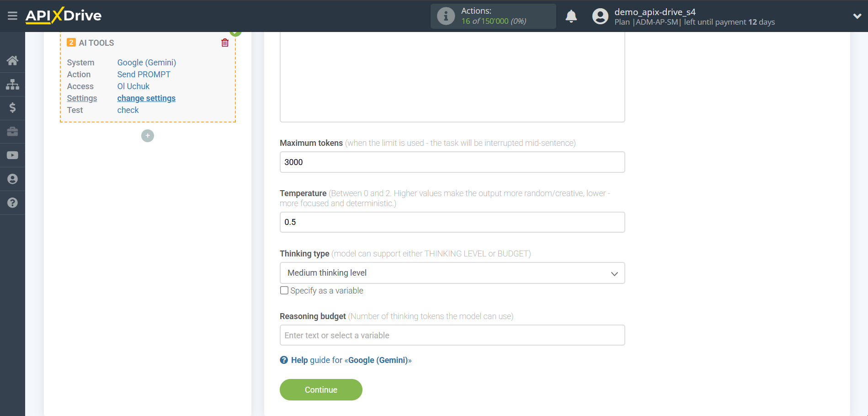The width and height of the screenshot is (868, 416).
Task: Go to the home dashboard icon
Action: coord(12,60)
